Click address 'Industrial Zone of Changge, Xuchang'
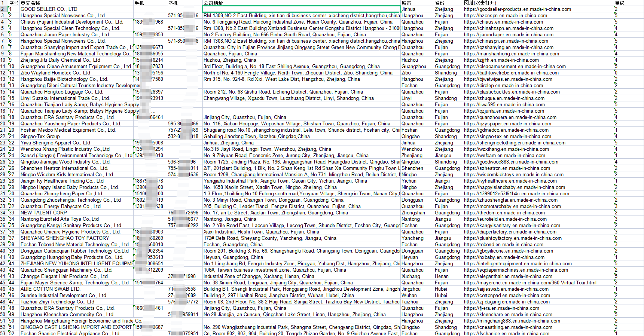 (301, 276)
